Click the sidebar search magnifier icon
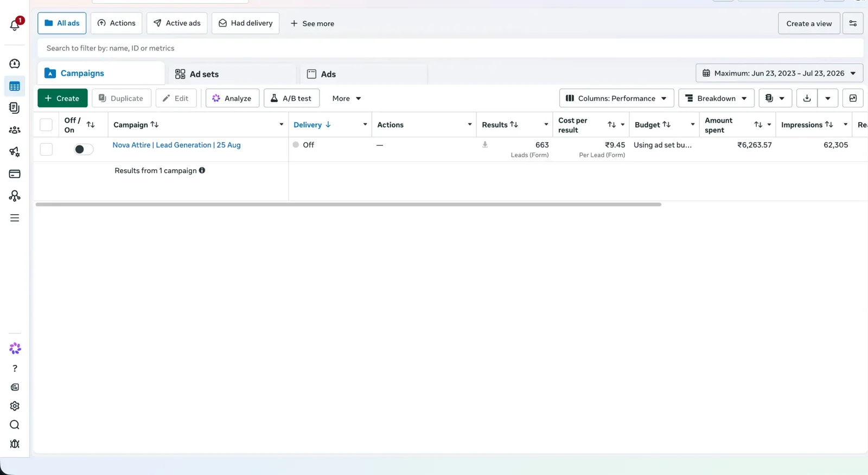868x475 pixels. [x=15, y=425]
